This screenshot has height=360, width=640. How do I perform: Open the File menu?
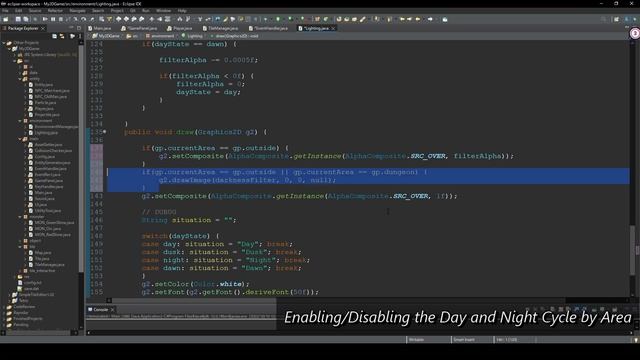[6, 11]
